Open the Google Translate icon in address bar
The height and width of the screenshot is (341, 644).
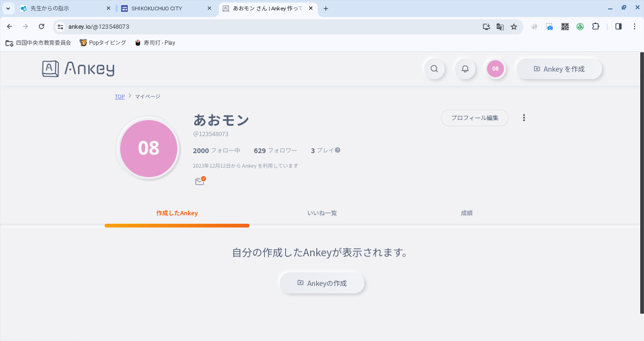500,27
